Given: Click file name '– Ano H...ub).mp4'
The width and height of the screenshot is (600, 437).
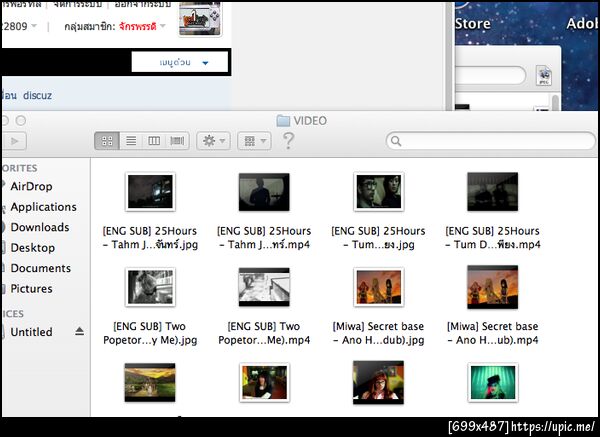Looking at the screenshot, I should 493,340.
